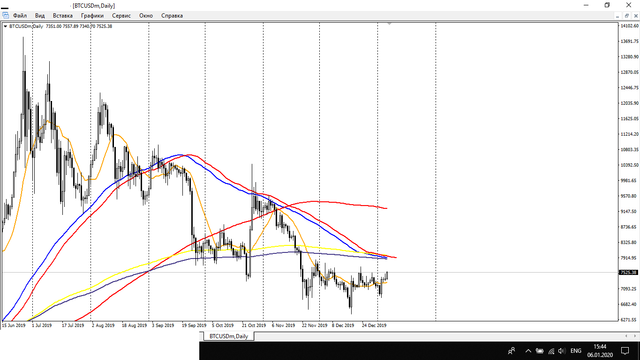Open the network connection tray icon
Viewport: 640px width, 360px height.
click(x=551, y=351)
